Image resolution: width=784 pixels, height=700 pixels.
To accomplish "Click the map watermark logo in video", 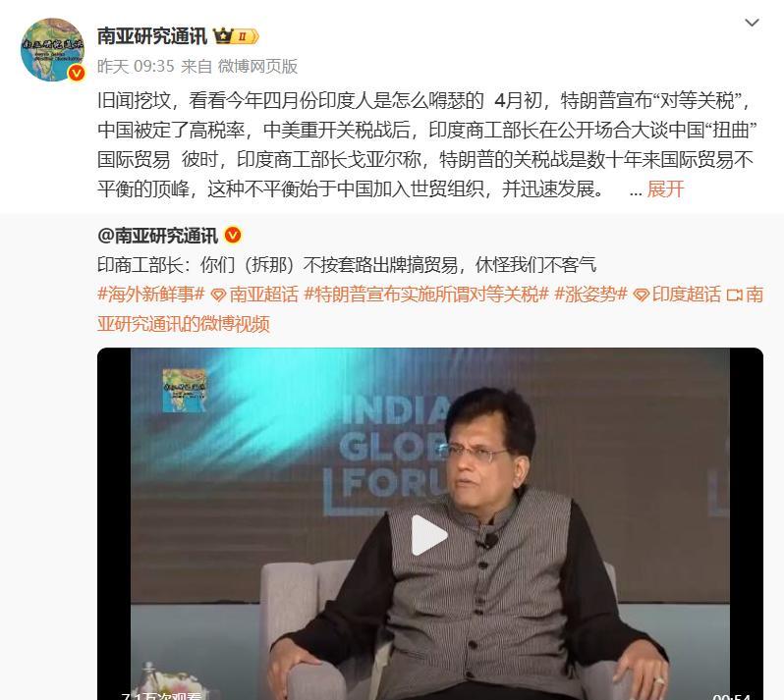I will tap(184, 390).
